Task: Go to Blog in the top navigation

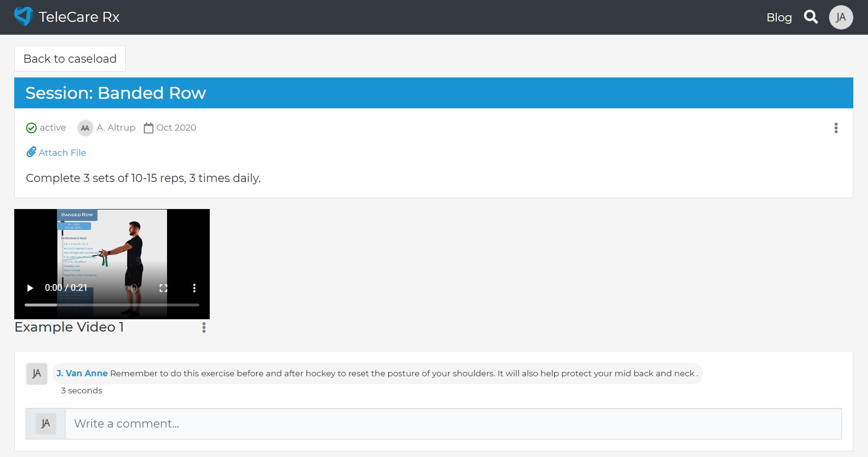Action: (779, 18)
